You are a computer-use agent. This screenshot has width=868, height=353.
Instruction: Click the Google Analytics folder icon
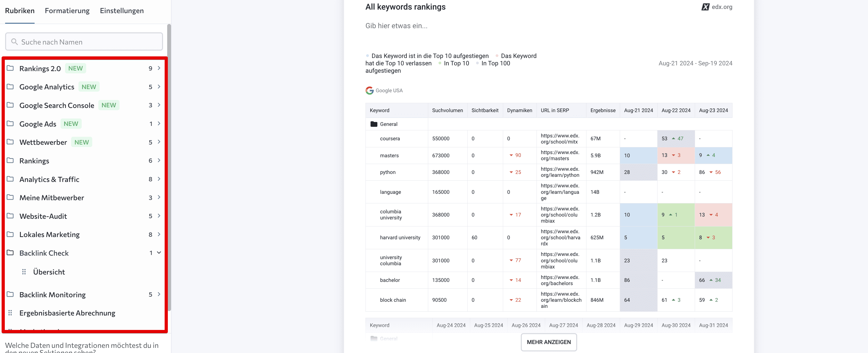[11, 86]
